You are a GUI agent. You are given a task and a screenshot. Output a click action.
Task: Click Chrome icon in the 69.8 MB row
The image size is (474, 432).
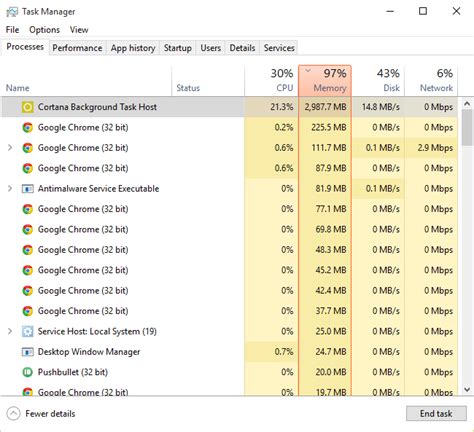27,229
